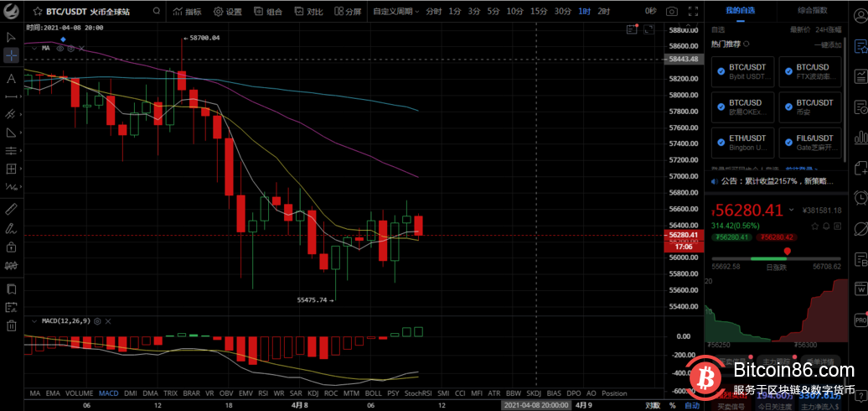Uncheck the FIL6/USDT Gate checkbox
The image size is (868, 411).
click(788, 142)
